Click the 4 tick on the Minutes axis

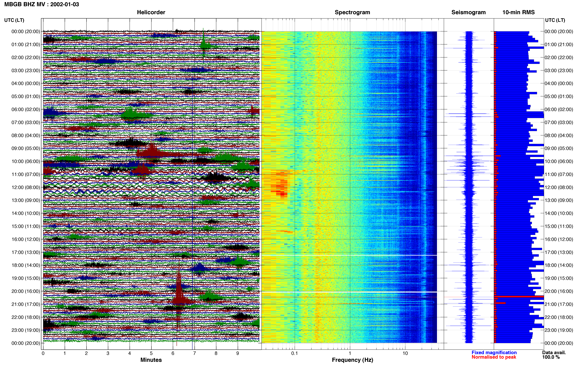point(130,353)
